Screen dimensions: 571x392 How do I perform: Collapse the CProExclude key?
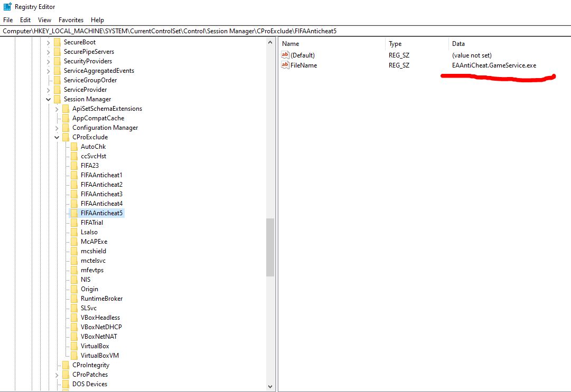coord(57,137)
